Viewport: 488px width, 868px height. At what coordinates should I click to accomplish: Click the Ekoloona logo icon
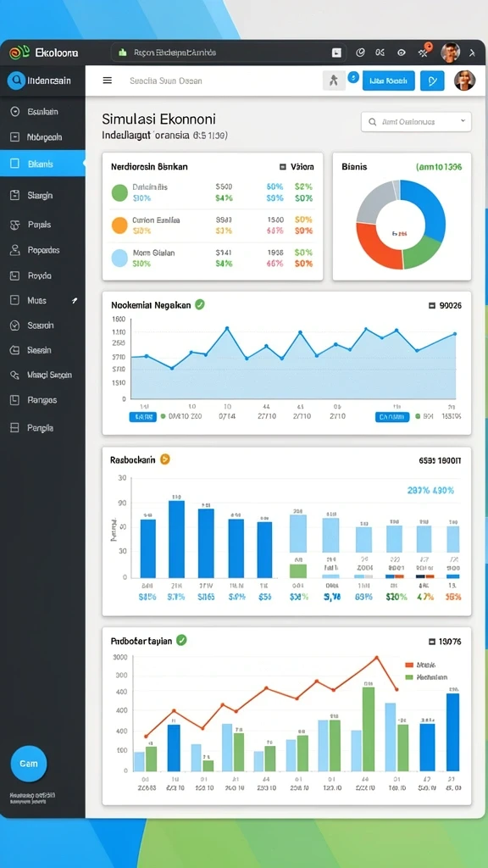[x=19, y=53]
